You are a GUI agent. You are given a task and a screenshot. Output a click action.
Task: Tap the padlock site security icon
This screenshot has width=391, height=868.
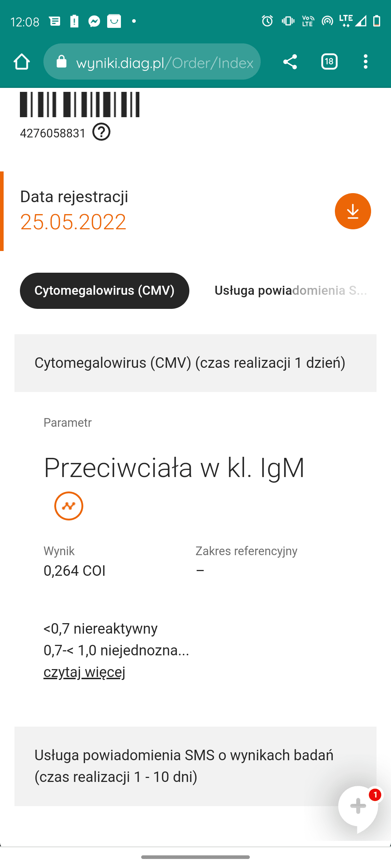point(62,62)
